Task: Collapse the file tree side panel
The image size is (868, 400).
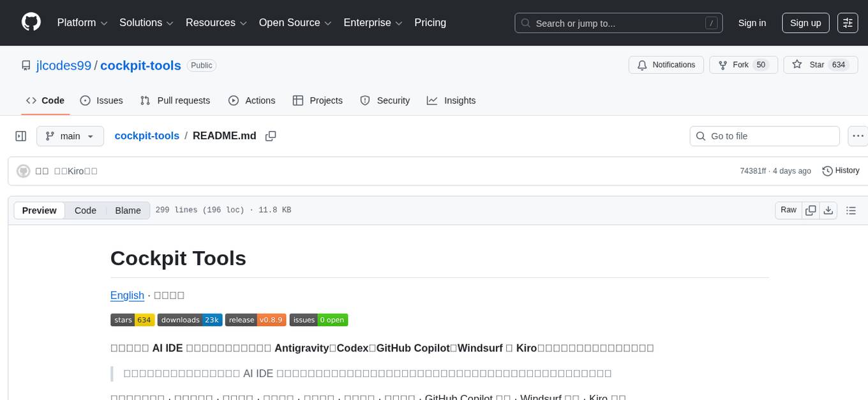Action: point(21,136)
